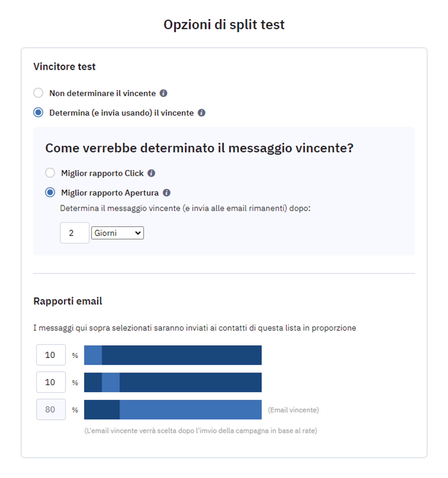Click info icon next to 'Determina (e invia usando) il vincente'

[x=201, y=113]
